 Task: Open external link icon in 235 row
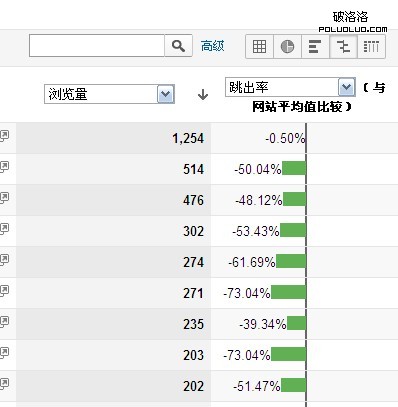(4, 322)
